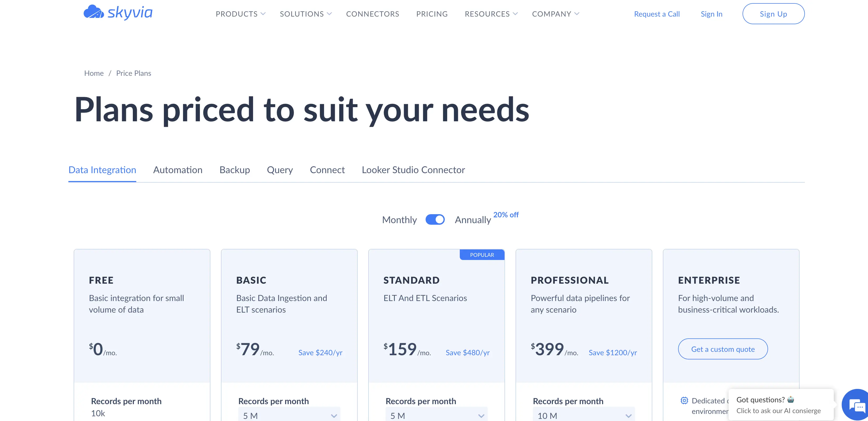Click Get a custom quote button

click(x=723, y=349)
